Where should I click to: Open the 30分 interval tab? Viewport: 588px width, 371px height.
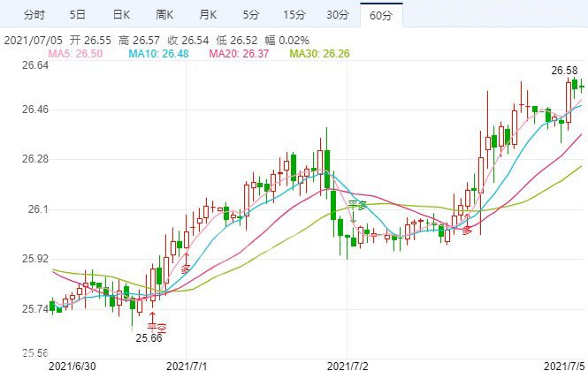pyautogui.click(x=338, y=15)
